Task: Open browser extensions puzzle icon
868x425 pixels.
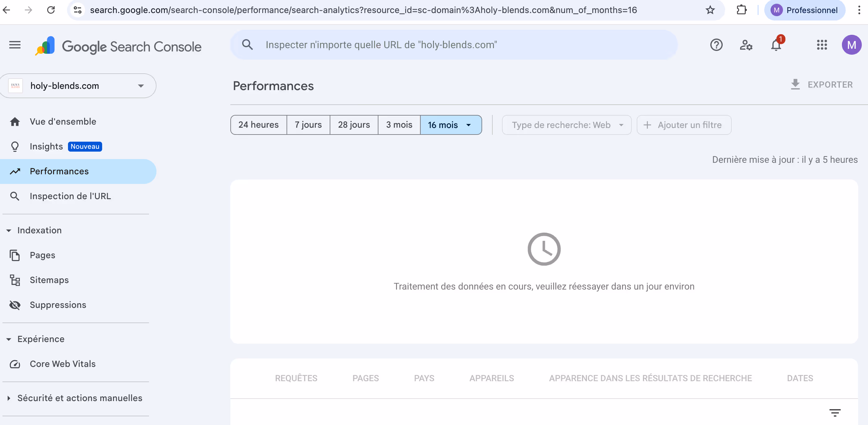Action: [741, 10]
